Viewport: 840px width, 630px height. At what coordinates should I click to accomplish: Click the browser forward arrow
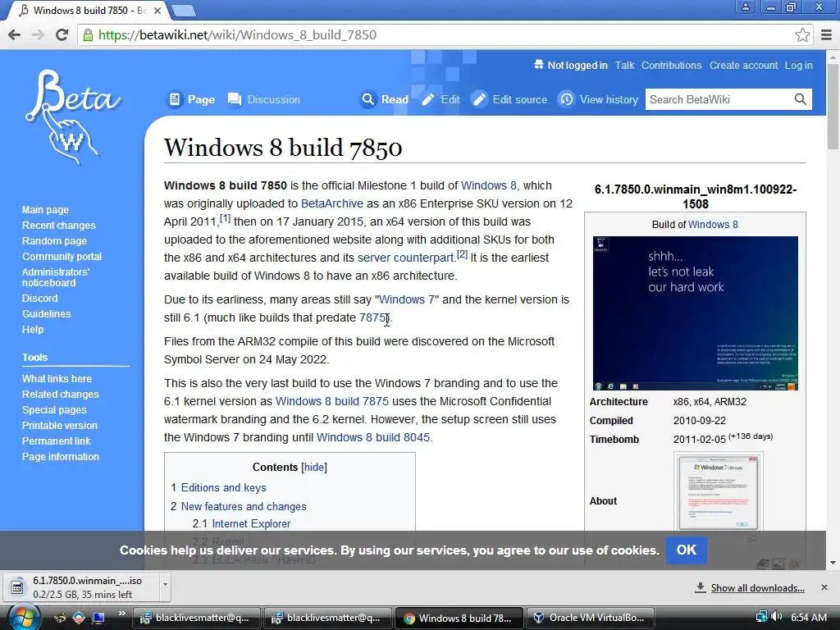(x=38, y=34)
